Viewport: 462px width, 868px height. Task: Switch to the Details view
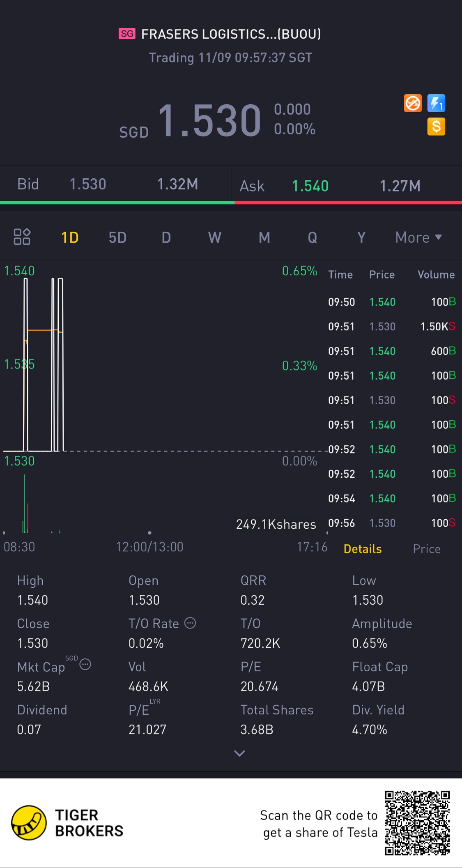click(x=363, y=549)
